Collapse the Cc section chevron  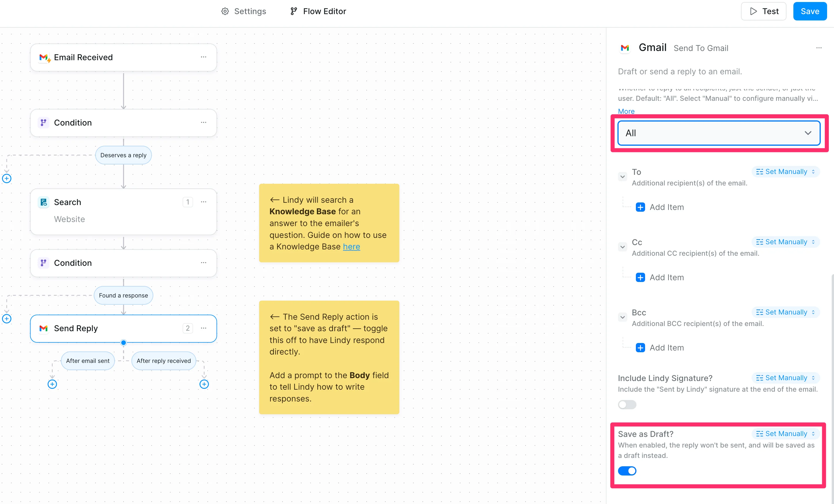point(622,247)
